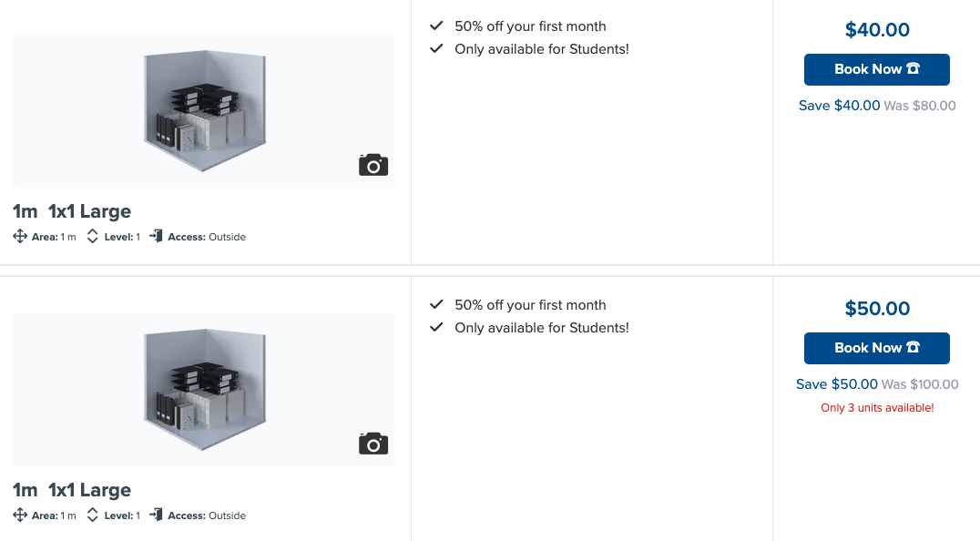
Task: Open the first unit storage image
Action: (205, 111)
